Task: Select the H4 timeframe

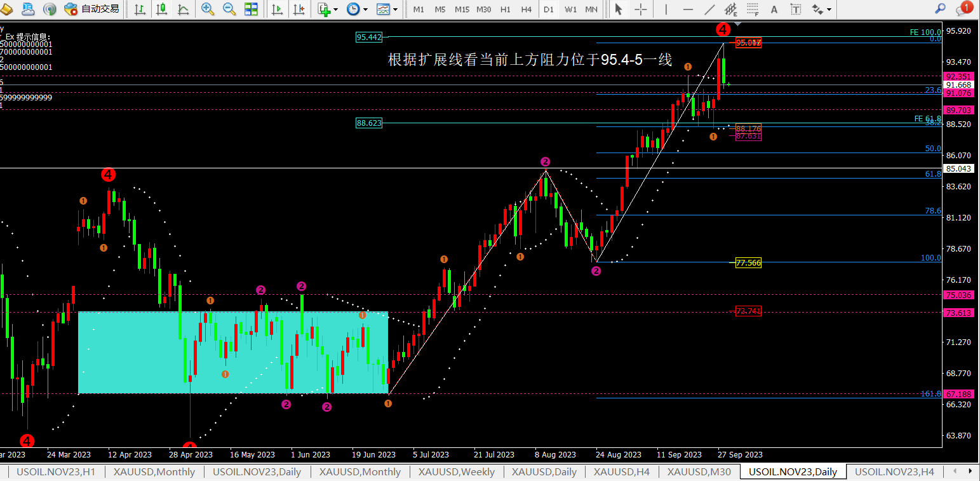Action: click(x=527, y=10)
